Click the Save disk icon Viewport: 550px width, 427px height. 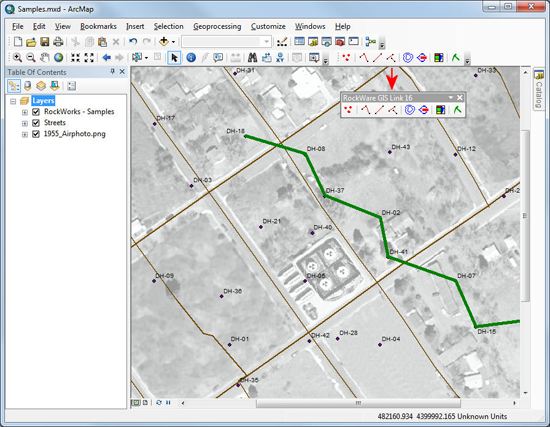pyautogui.click(x=45, y=42)
